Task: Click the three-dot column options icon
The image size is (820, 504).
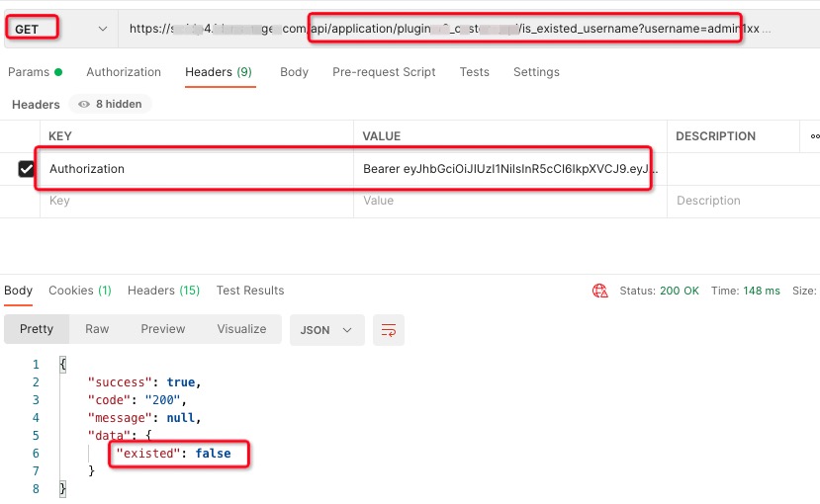Action: coord(814,136)
